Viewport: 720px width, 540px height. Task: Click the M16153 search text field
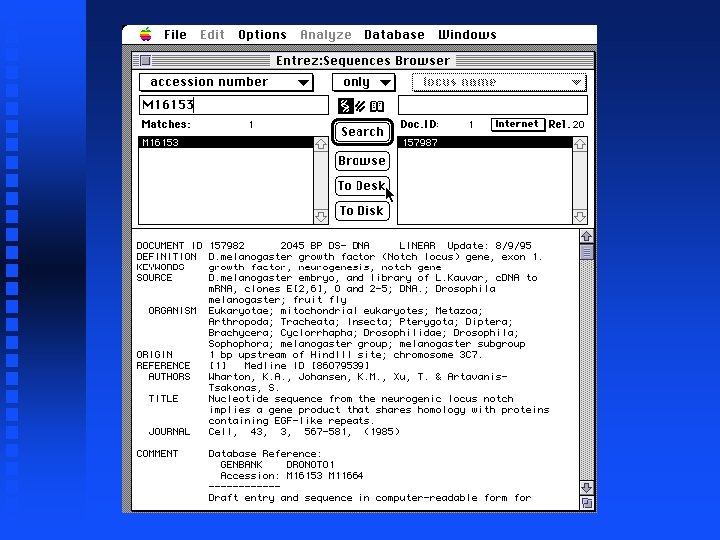tap(234, 105)
